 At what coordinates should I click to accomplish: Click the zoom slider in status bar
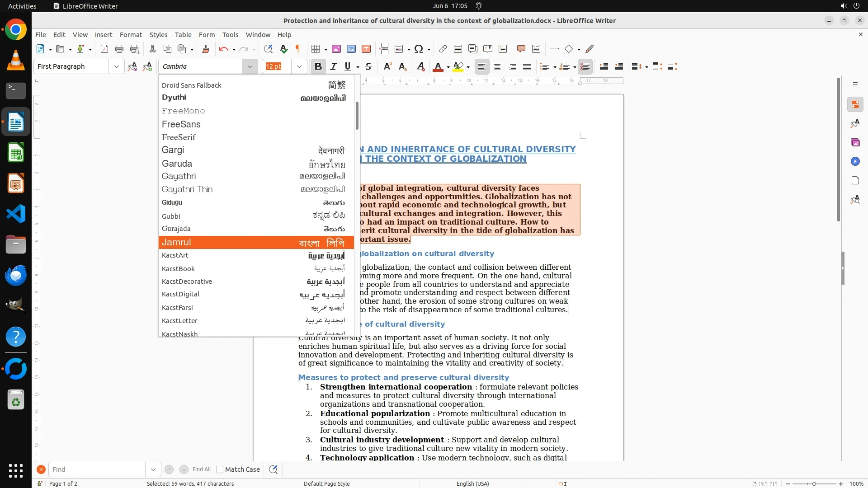tap(814, 483)
